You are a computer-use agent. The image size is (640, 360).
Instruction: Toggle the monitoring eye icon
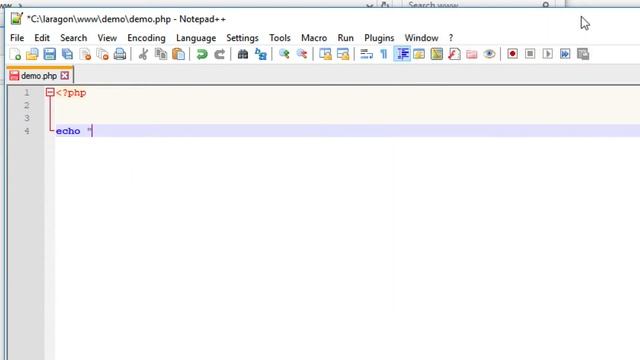point(489,54)
